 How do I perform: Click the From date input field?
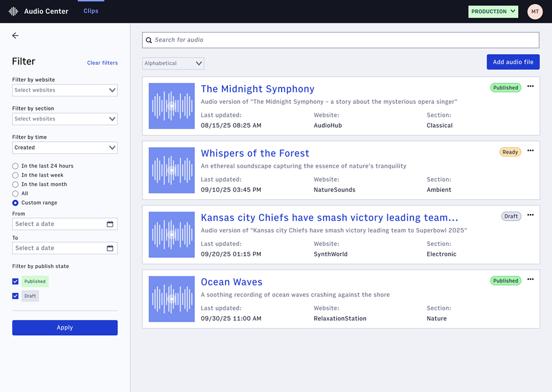point(65,224)
